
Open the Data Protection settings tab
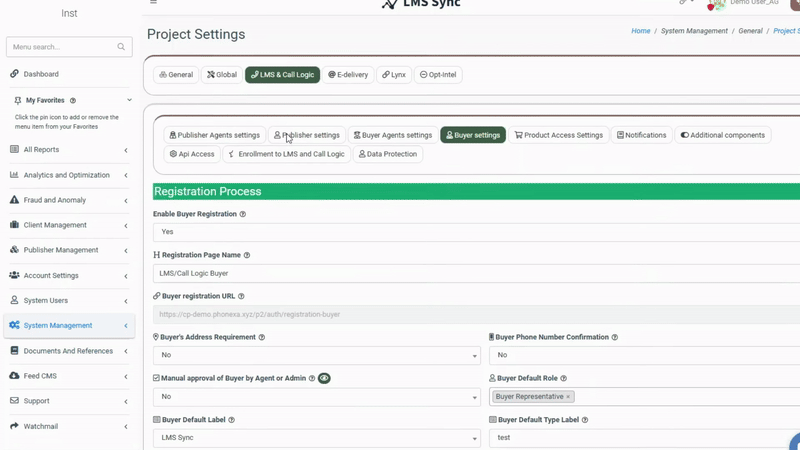[x=387, y=154]
